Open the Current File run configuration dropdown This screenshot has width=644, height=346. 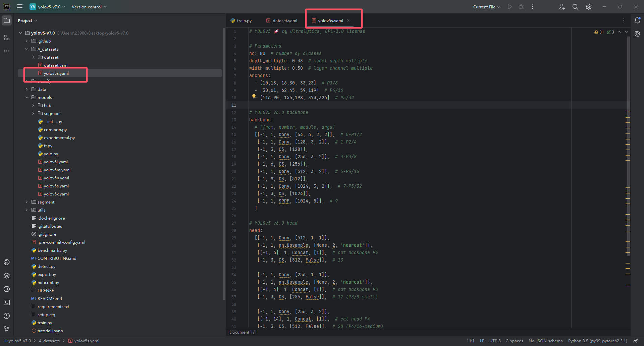(487, 7)
